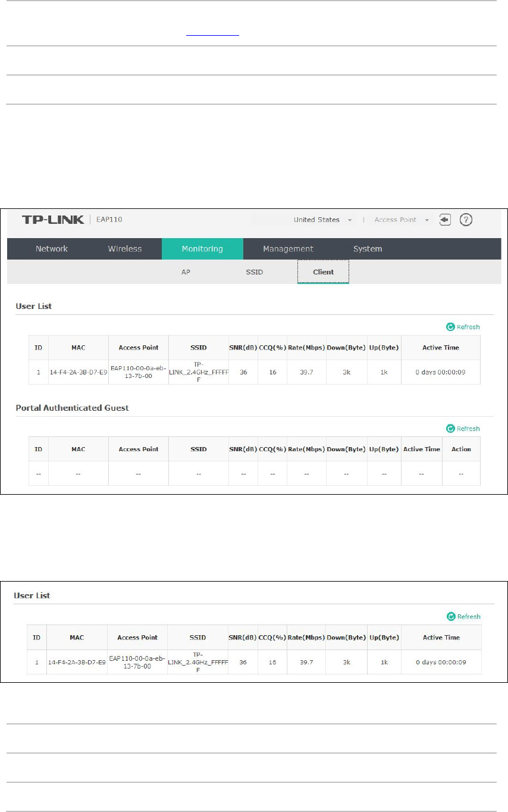Switch to the Wireless tab
This screenshot has width=508, height=812.
[x=125, y=249]
